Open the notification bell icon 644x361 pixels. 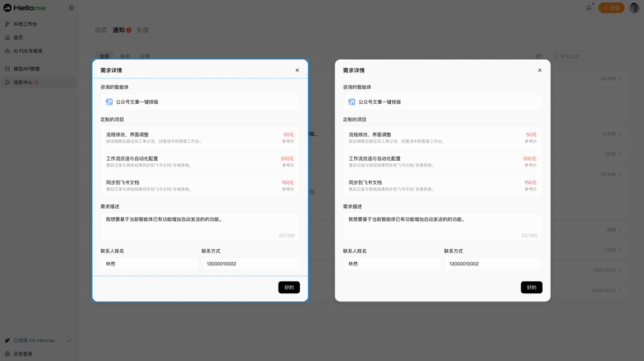(x=589, y=8)
